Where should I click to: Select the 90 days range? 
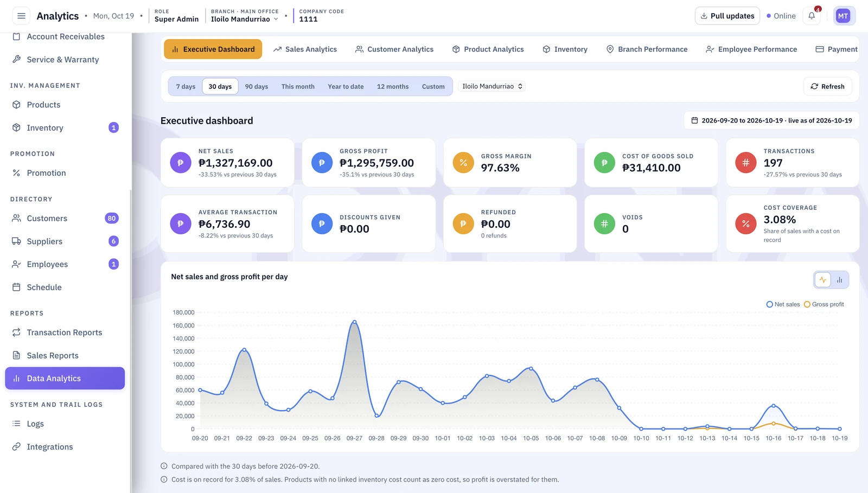click(257, 86)
